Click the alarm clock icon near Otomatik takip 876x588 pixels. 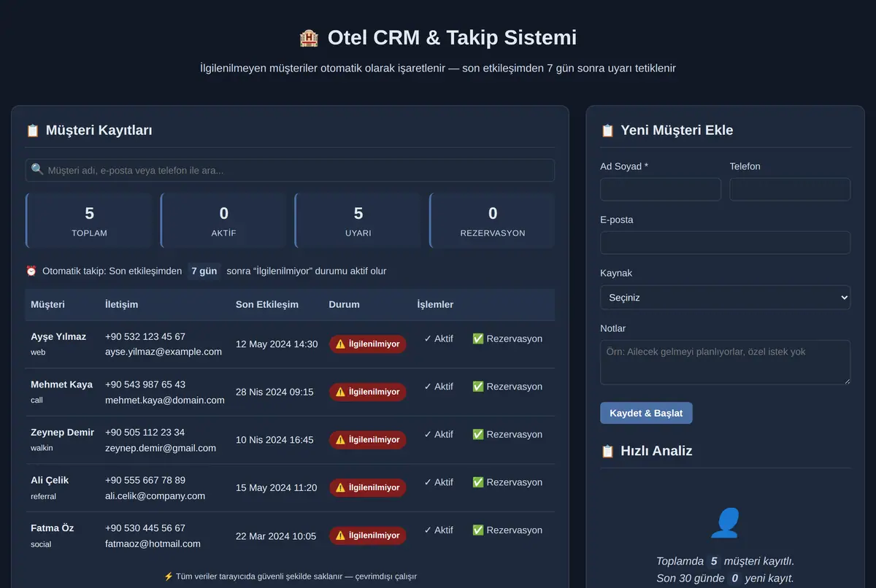tap(31, 271)
